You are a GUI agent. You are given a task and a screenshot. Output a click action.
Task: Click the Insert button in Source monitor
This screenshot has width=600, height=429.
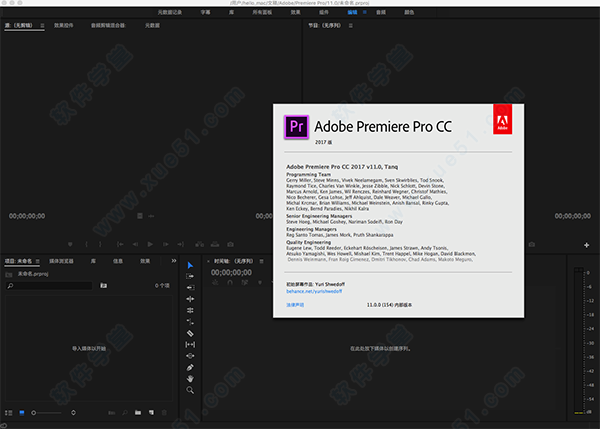199,244
